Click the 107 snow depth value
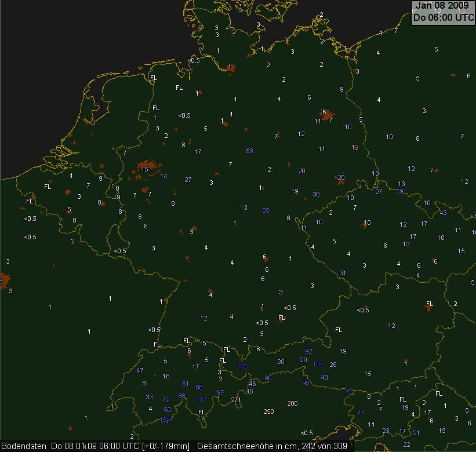This screenshot has height=452, width=476. point(318,364)
